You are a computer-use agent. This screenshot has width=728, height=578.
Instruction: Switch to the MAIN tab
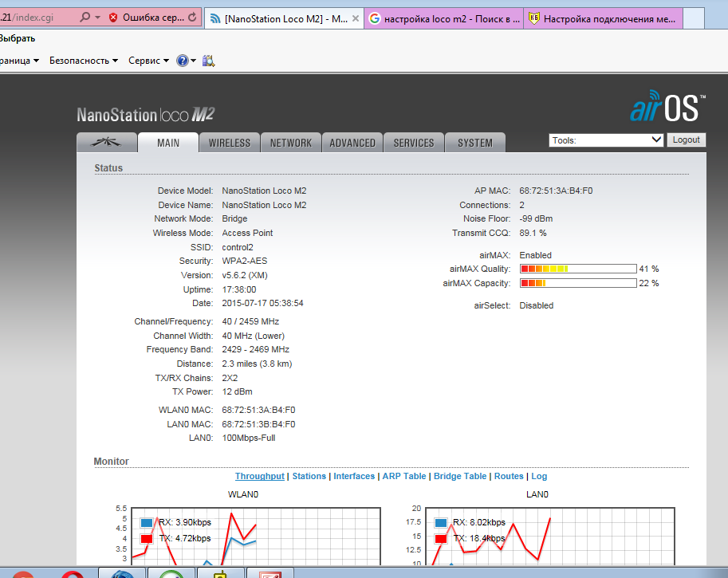click(168, 143)
